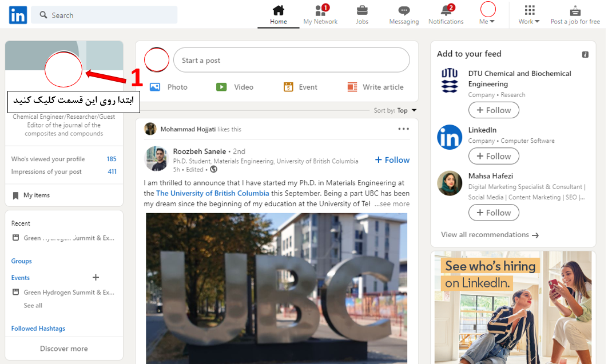Screen dimensions: 608x364
Task: Click the search magnifier icon
Action: point(43,15)
